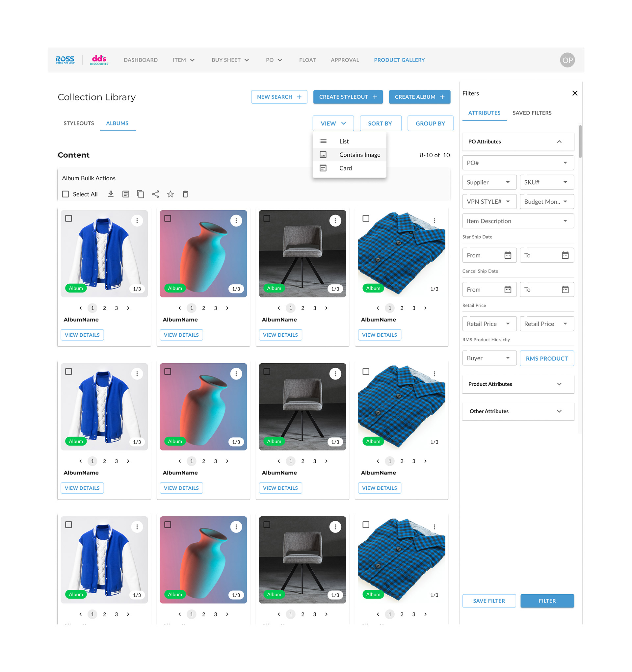The image size is (632, 672).
Task: Click the download icon in bulk actions
Action: [x=111, y=194]
